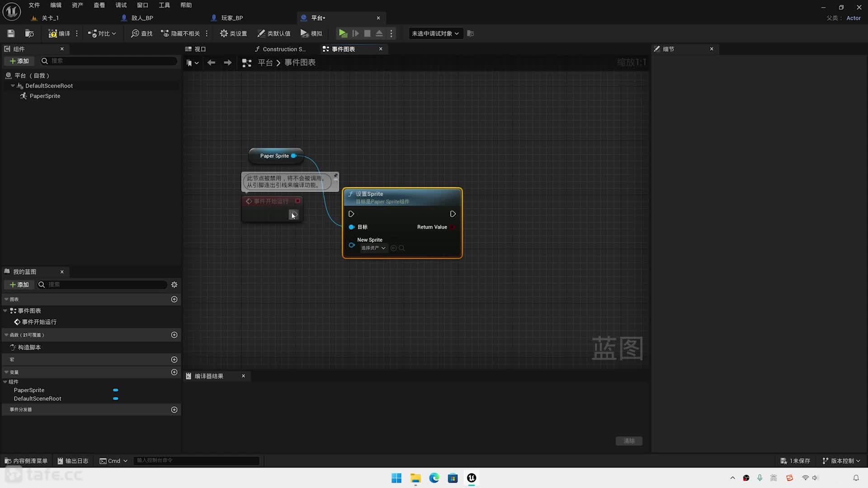
Task: Open the 资产 menu
Action: [x=77, y=5]
